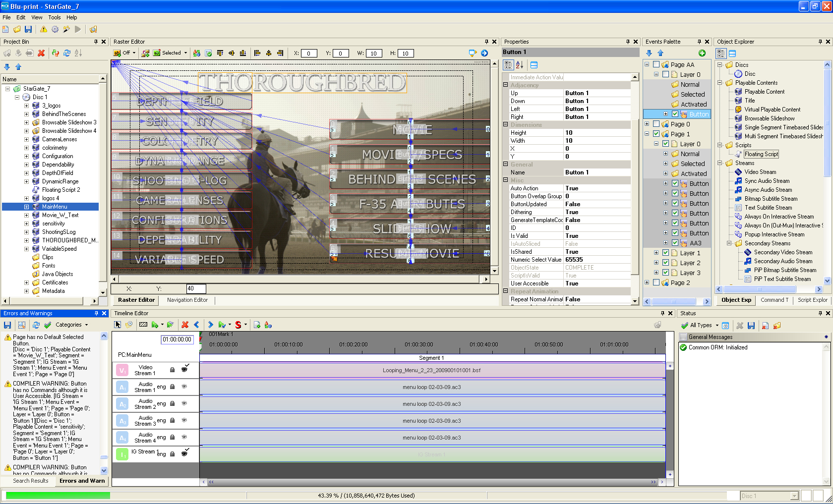The width and height of the screenshot is (833, 504).
Task: Click the refresh icon in Errors and Warnings toolbar
Action: [36, 325]
